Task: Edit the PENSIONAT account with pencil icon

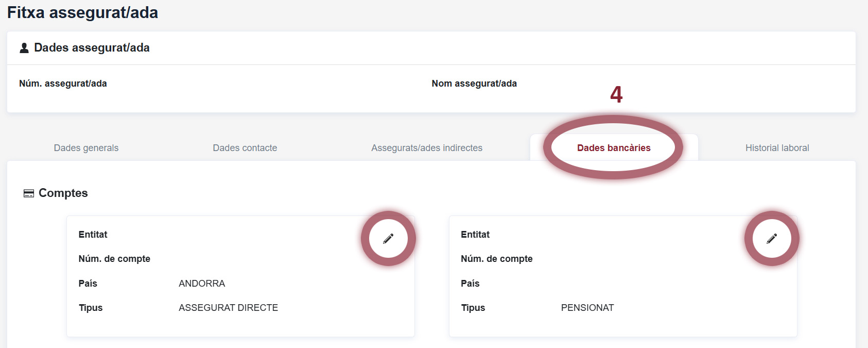Action: pos(771,238)
